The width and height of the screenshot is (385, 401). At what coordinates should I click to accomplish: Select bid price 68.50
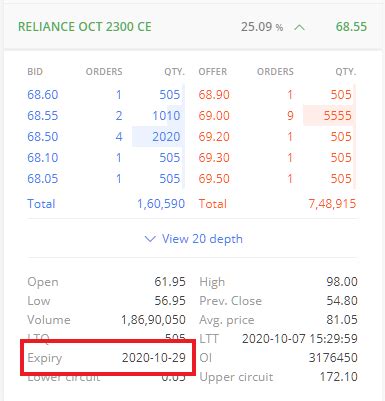click(x=43, y=137)
